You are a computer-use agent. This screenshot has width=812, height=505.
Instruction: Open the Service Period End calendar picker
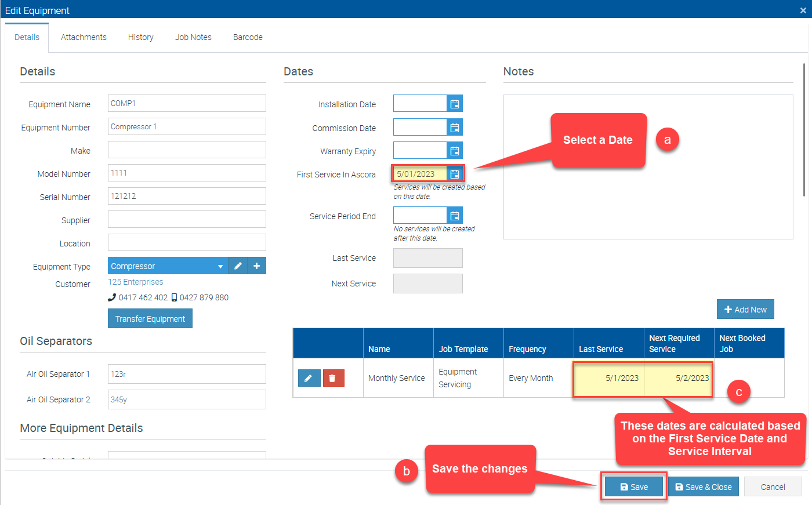coord(455,216)
